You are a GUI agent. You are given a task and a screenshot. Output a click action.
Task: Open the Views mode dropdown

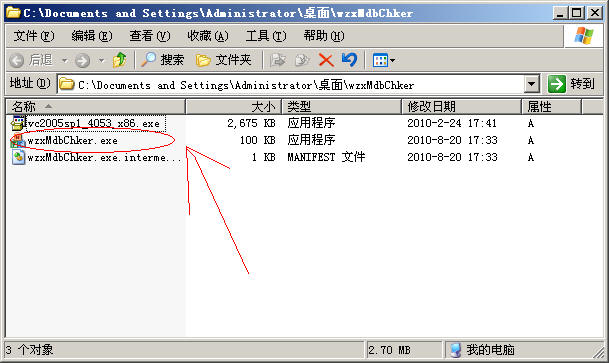pos(383,60)
